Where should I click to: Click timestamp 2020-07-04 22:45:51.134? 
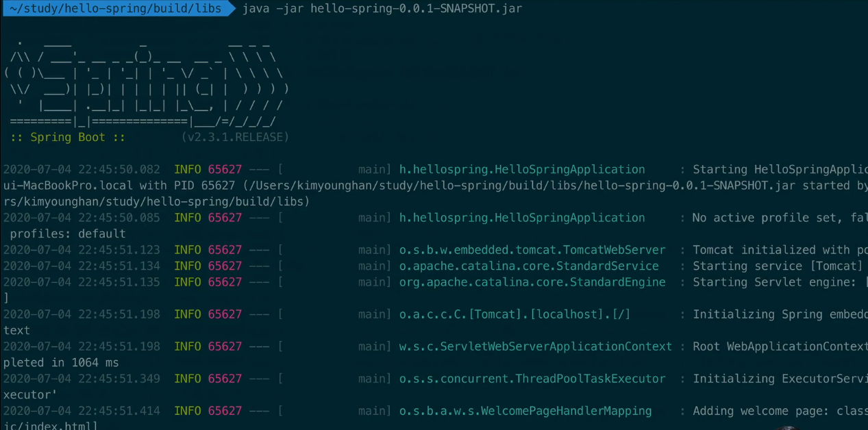82,266
